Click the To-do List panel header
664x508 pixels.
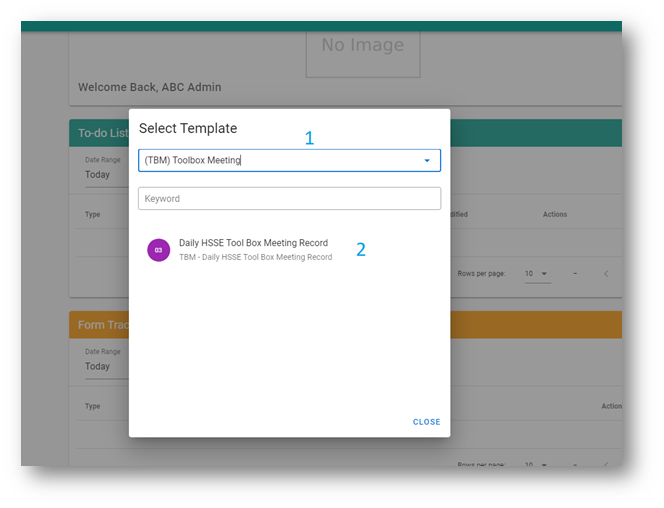[x=99, y=133]
